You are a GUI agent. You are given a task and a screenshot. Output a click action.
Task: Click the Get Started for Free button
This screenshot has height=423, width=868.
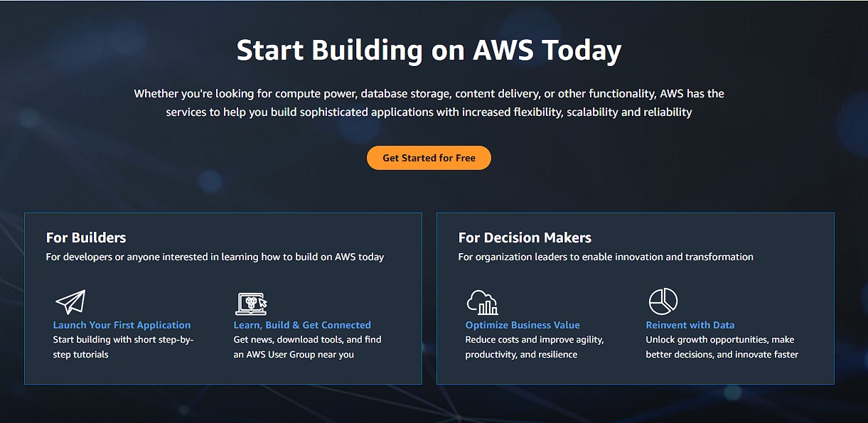point(429,158)
